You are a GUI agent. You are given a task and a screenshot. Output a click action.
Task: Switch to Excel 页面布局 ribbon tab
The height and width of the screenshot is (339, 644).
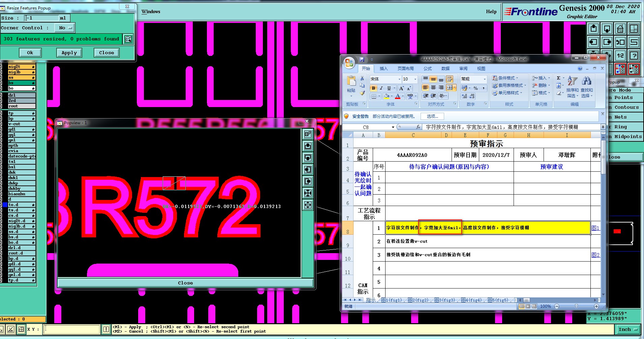[405, 68]
